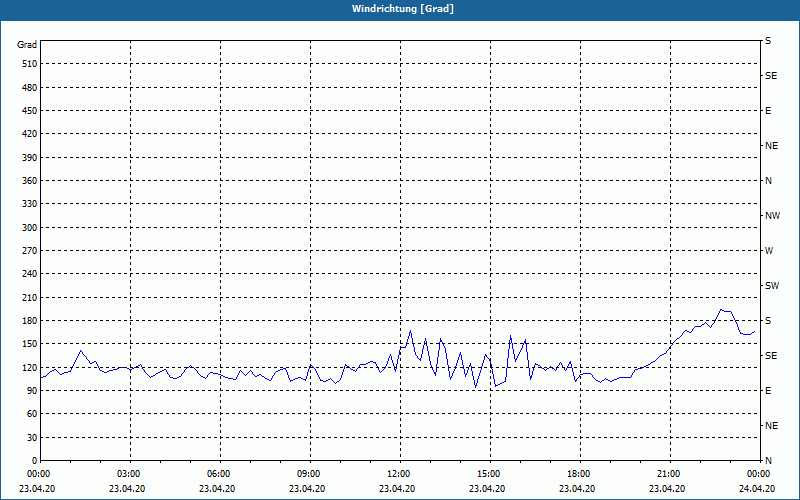Click the 180 y-axis label
This screenshot has height=500, width=800.
click(30, 321)
